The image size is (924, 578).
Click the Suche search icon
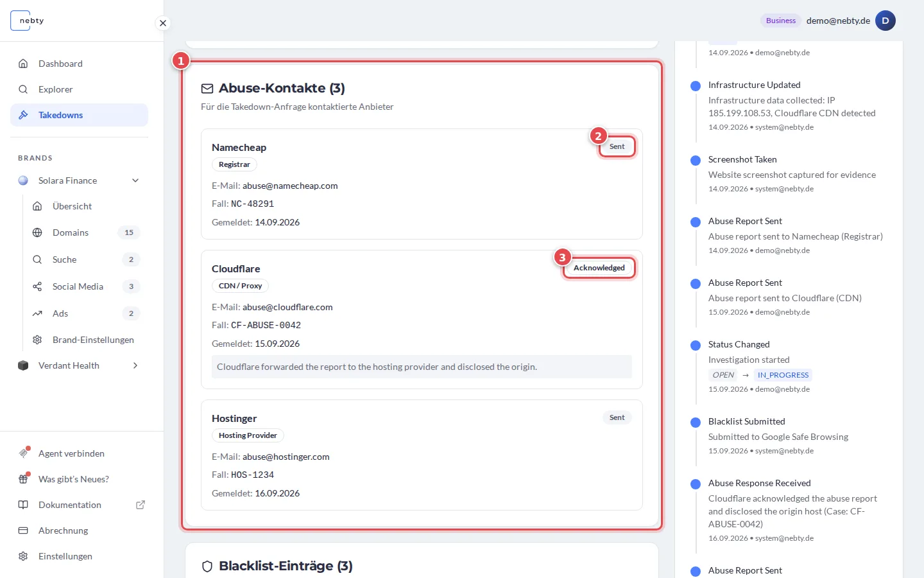click(37, 259)
